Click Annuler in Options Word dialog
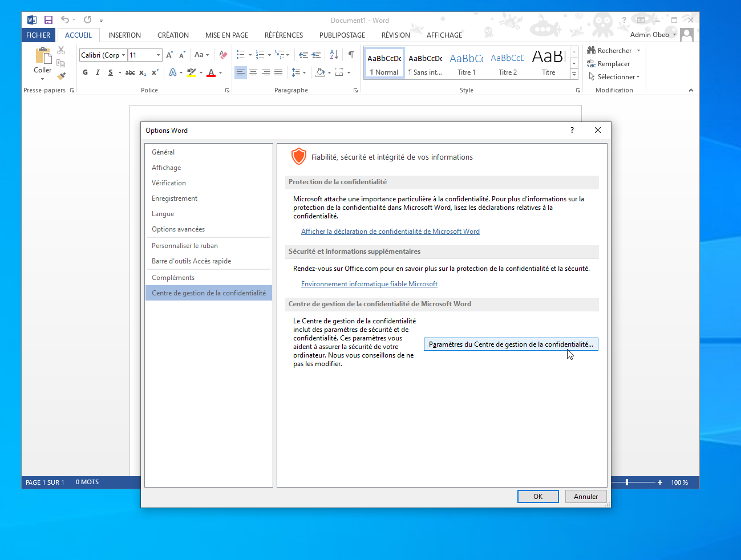Screen dimensions: 741x560 [x=586, y=497]
